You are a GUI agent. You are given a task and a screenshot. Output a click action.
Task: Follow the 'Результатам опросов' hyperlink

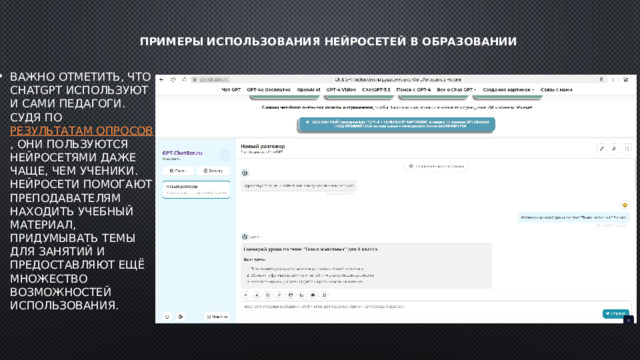pos(81,131)
